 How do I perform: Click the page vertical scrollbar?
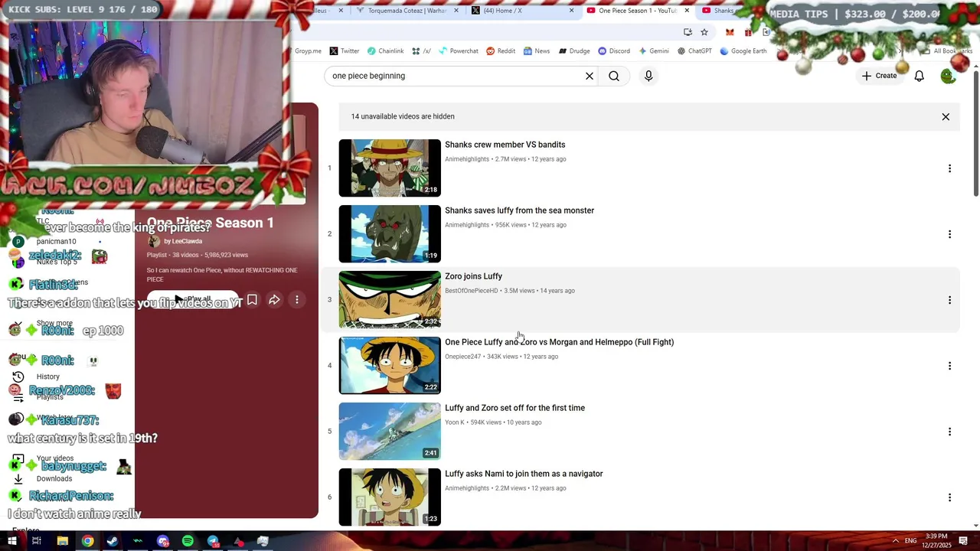(x=975, y=134)
